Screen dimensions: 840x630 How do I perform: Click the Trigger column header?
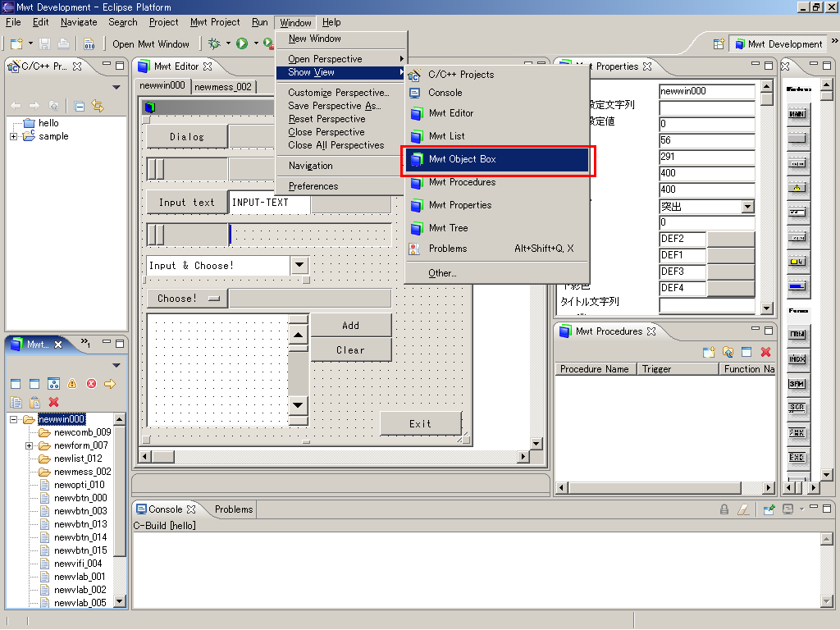coord(677,369)
